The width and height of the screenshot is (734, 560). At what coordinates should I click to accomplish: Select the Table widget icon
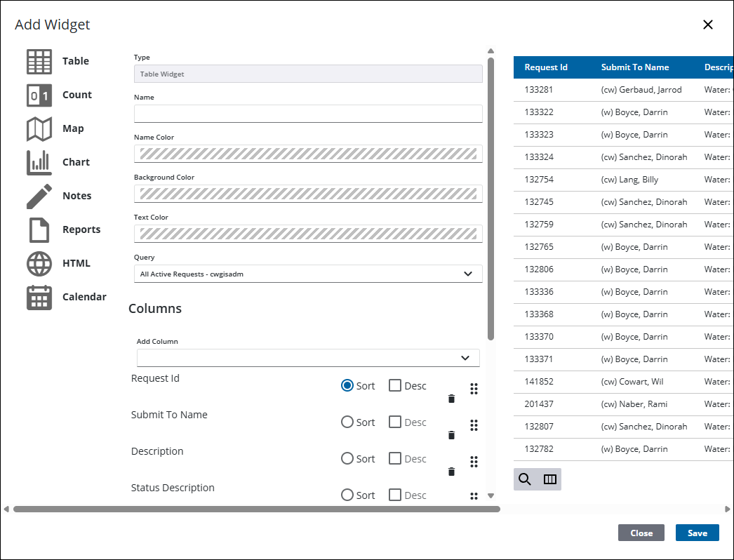click(x=39, y=61)
